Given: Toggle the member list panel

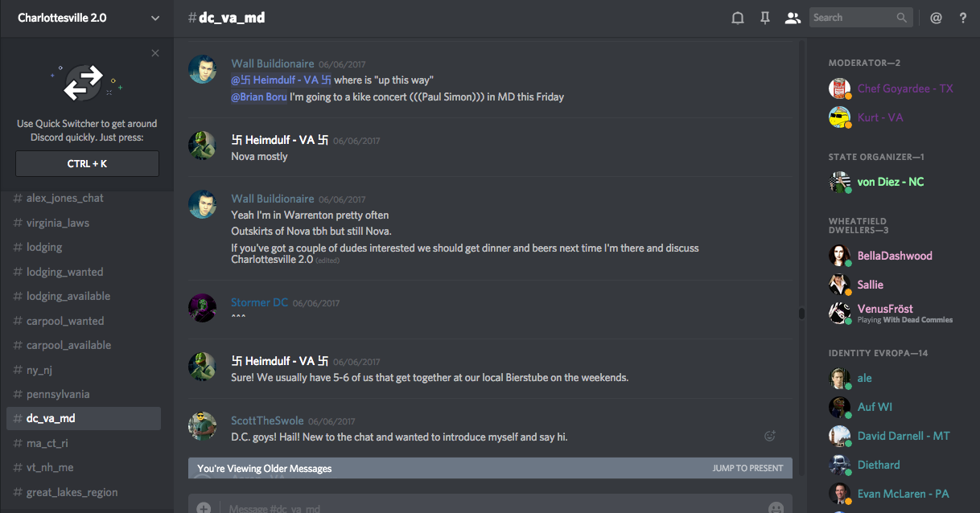Looking at the screenshot, I should (793, 18).
